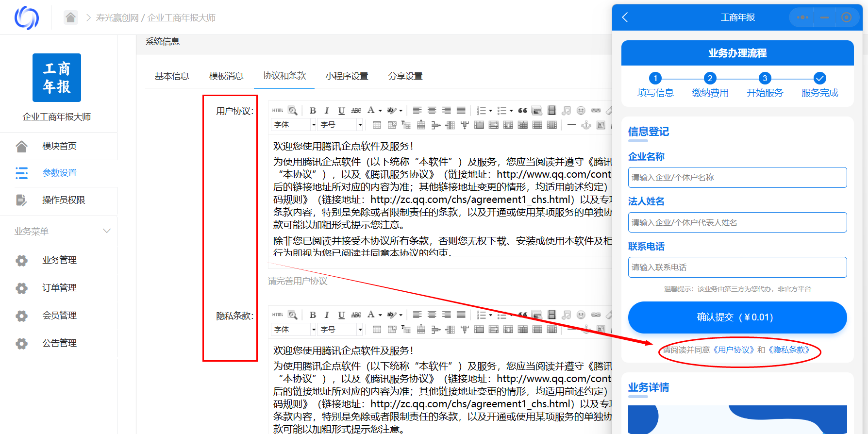Open the three-dot menu in 工商年报 preview
Image resolution: width=868 pixels, height=434 pixels.
(802, 17)
